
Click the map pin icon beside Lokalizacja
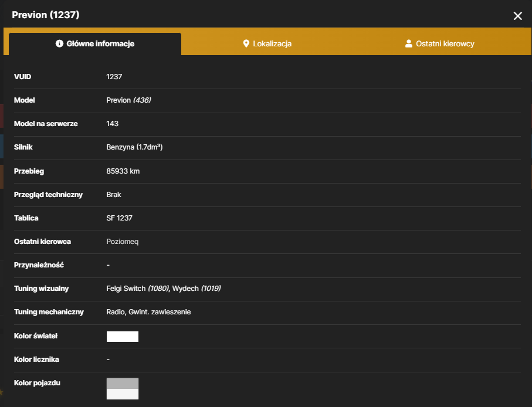(x=246, y=43)
